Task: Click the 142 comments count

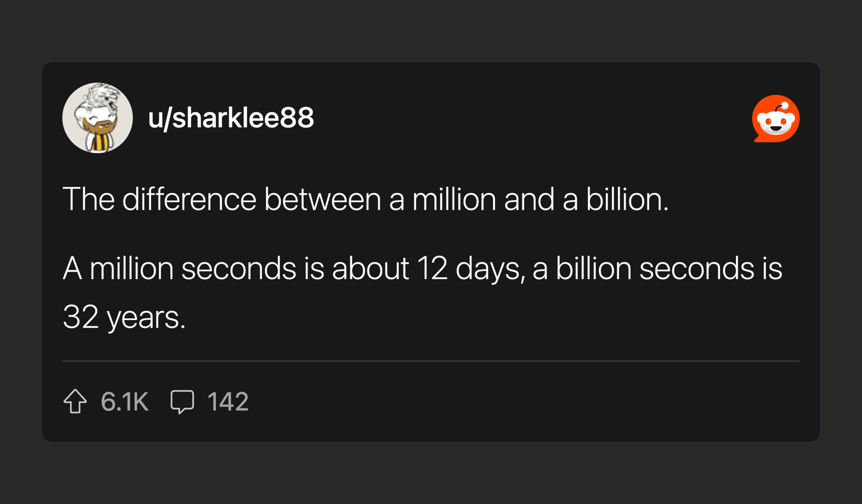Action: click(228, 402)
